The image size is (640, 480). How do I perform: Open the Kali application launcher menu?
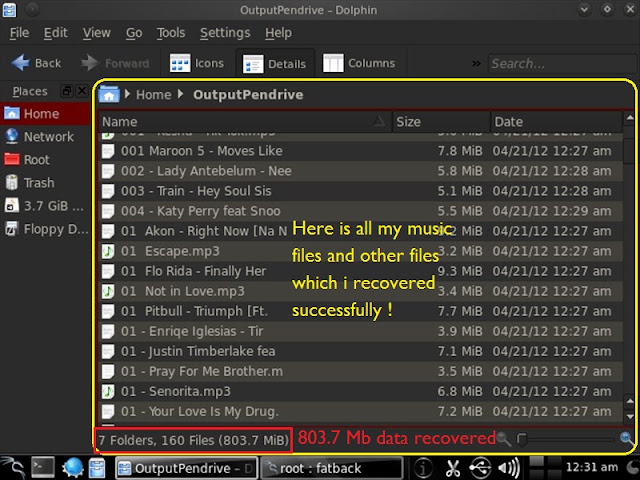click(x=14, y=468)
